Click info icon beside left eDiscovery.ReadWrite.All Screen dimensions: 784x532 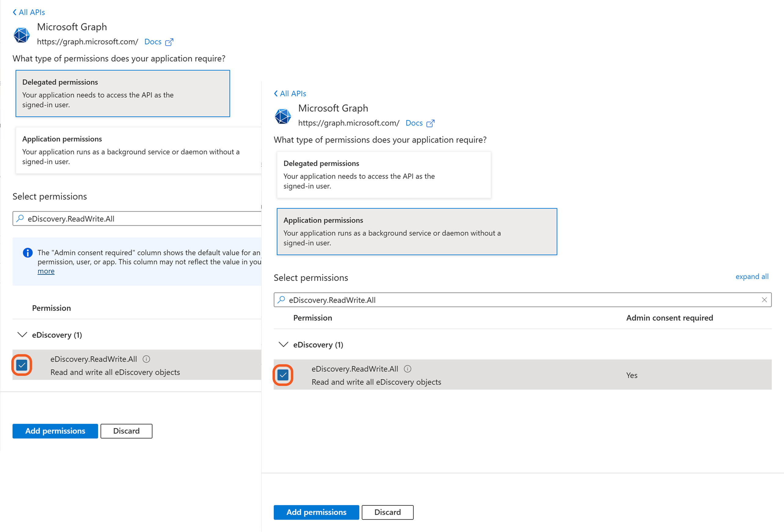pyautogui.click(x=146, y=359)
